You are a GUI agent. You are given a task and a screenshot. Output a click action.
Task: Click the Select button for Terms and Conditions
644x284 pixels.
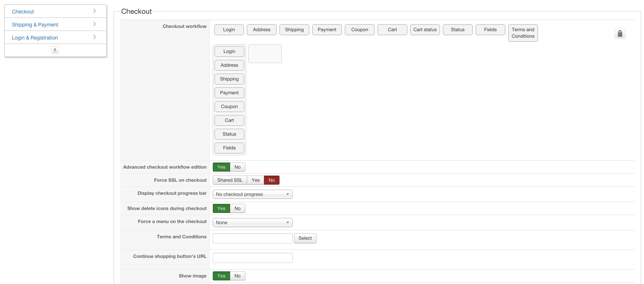305,238
